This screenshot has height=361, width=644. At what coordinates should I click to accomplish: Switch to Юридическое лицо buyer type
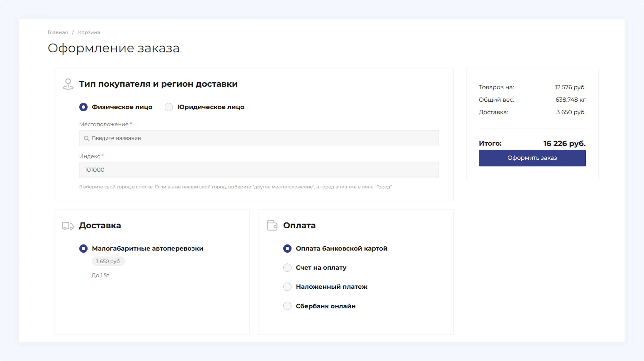[x=169, y=107]
